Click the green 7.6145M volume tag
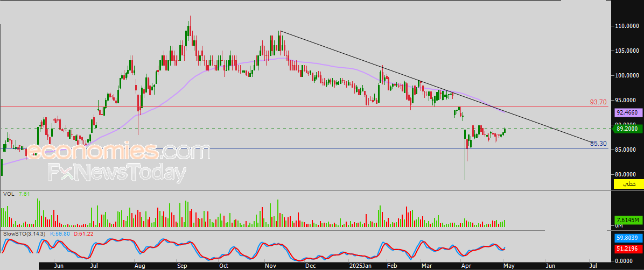This screenshot has height=270, width=644. [627, 221]
